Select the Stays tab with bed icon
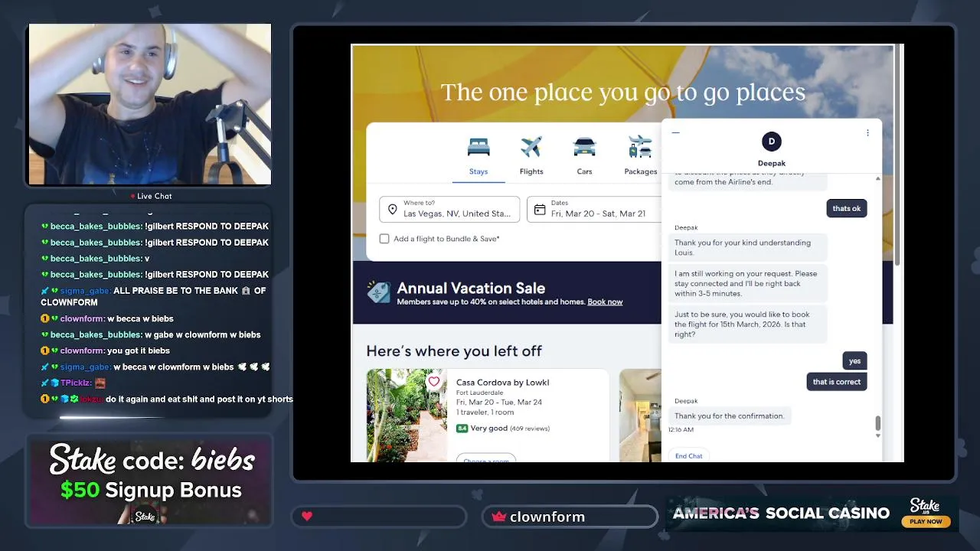 (479, 156)
